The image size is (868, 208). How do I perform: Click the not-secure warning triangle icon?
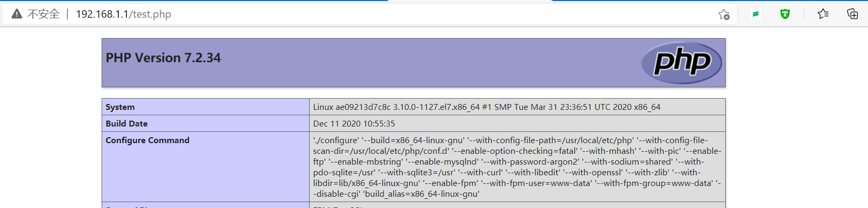(x=17, y=14)
